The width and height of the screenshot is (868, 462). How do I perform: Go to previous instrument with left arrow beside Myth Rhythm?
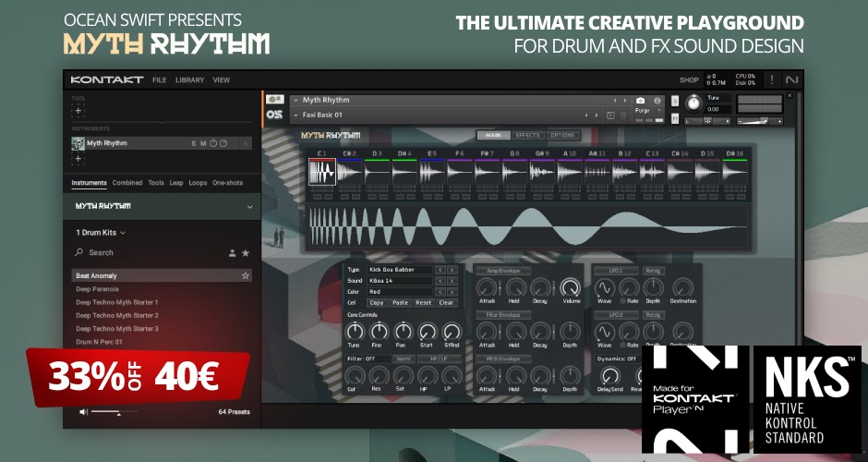614,101
